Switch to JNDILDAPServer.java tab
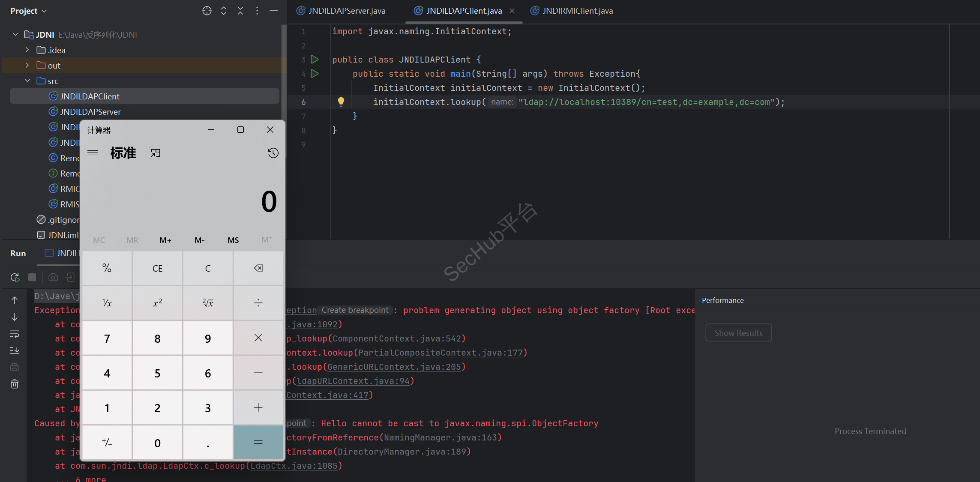The image size is (980, 482). [346, 11]
